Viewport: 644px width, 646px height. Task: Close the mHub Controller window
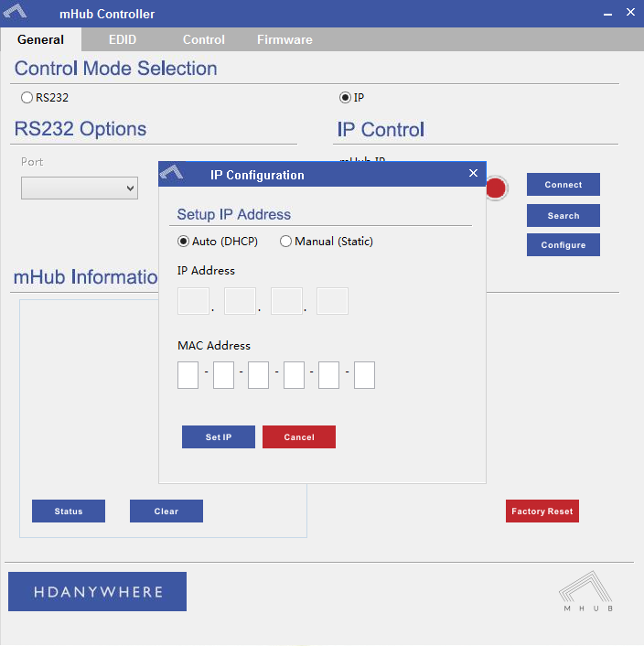pyautogui.click(x=630, y=12)
